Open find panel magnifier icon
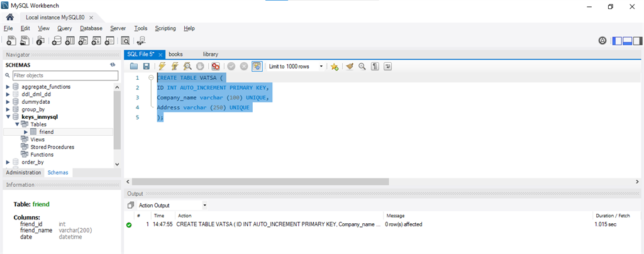Viewport: 644px width, 254px height. coord(362,66)
